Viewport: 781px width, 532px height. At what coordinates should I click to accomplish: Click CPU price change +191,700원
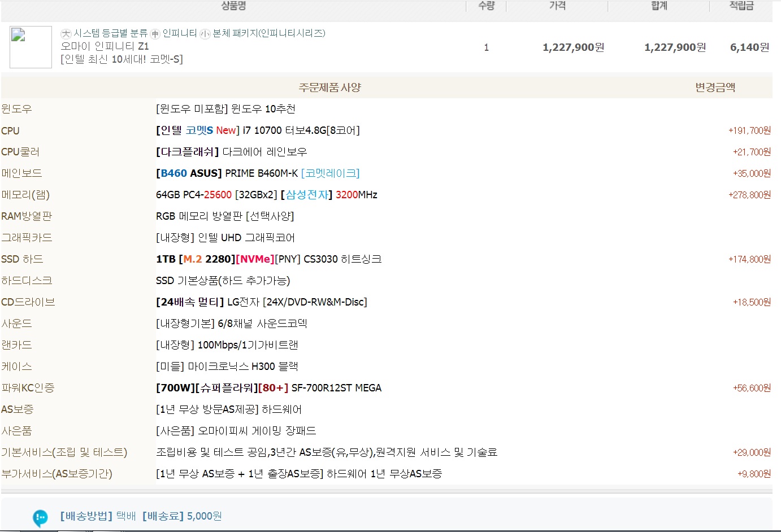(749, 130)
